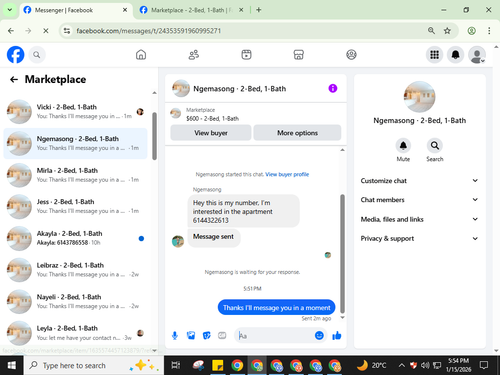Open the Chrome profile icon

click(x=471, y=31)
